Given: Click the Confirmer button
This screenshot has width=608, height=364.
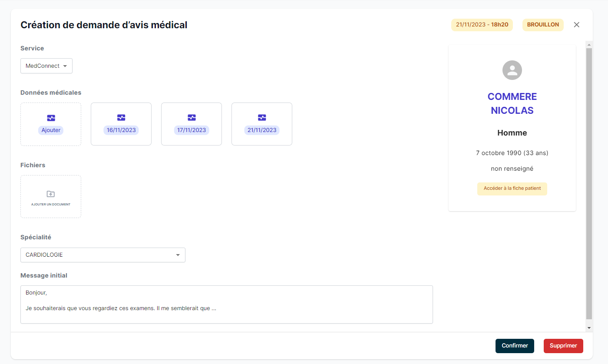Looking at the screenshot, I should [x=515, y=346].
